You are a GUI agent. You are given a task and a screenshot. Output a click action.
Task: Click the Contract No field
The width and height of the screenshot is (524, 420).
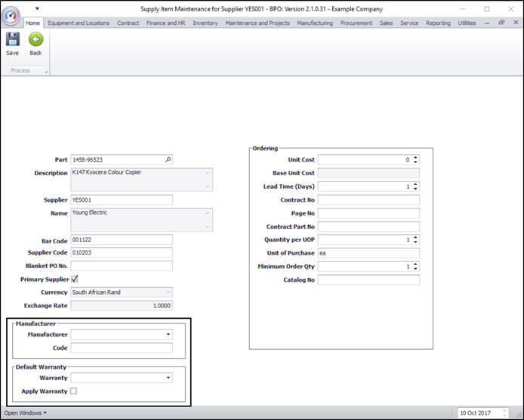(x=368, y=200)
